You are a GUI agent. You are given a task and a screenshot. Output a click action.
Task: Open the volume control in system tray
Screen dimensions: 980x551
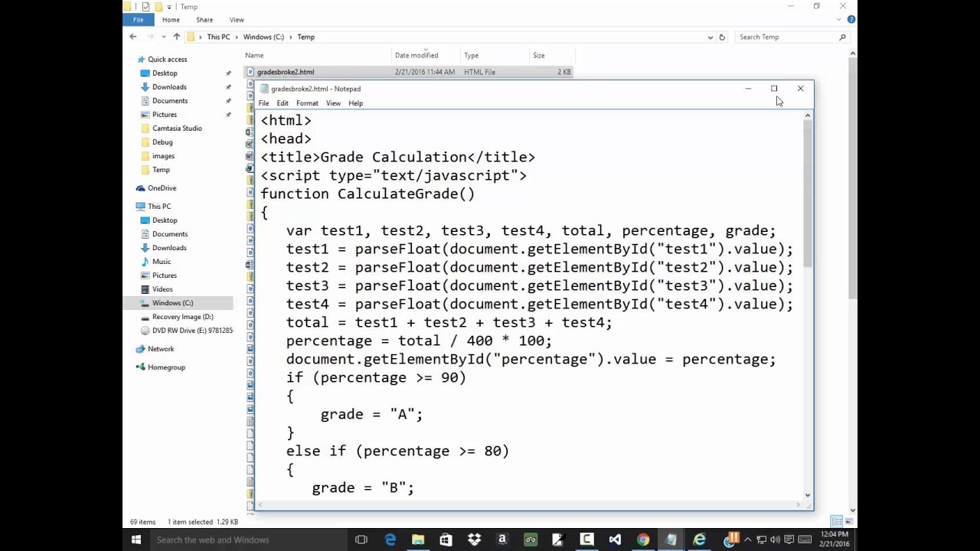click(x=775, y=540)
